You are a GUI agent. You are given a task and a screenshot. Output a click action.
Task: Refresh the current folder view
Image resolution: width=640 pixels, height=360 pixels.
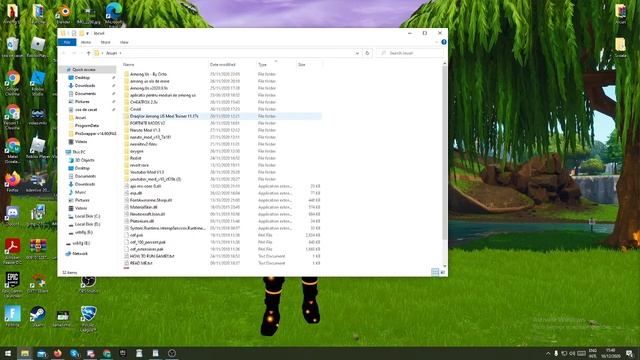coord(367,53)
